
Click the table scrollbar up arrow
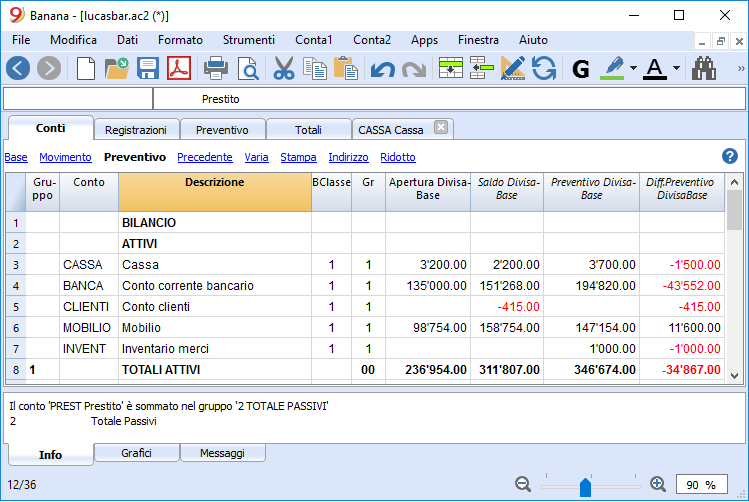735,182
